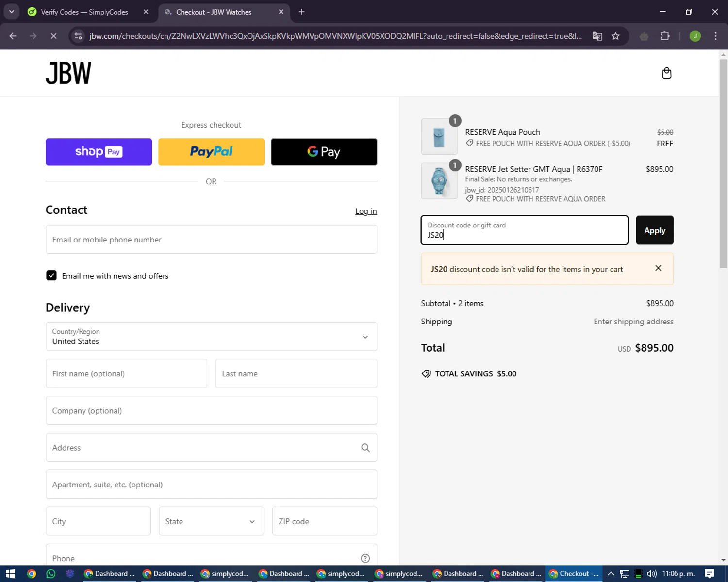Focus the First name field
Screen dimensions: 728x582
click(126, 373)
